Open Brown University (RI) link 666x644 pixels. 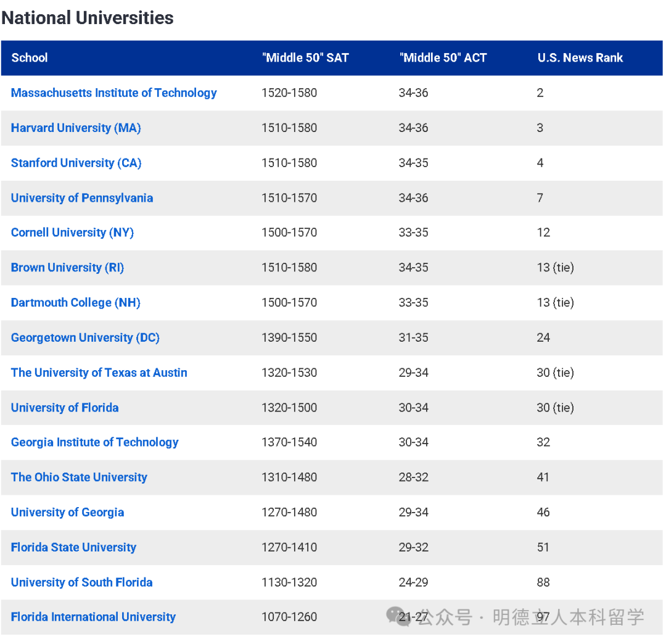pyautogui.click(x=68, y=268)
